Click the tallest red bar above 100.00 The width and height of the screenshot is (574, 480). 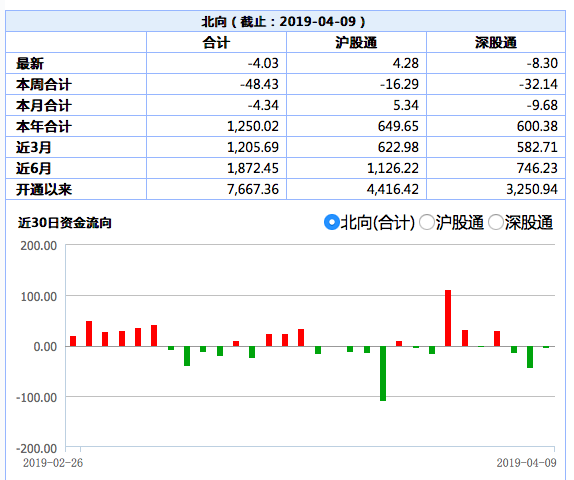(448, 318)
